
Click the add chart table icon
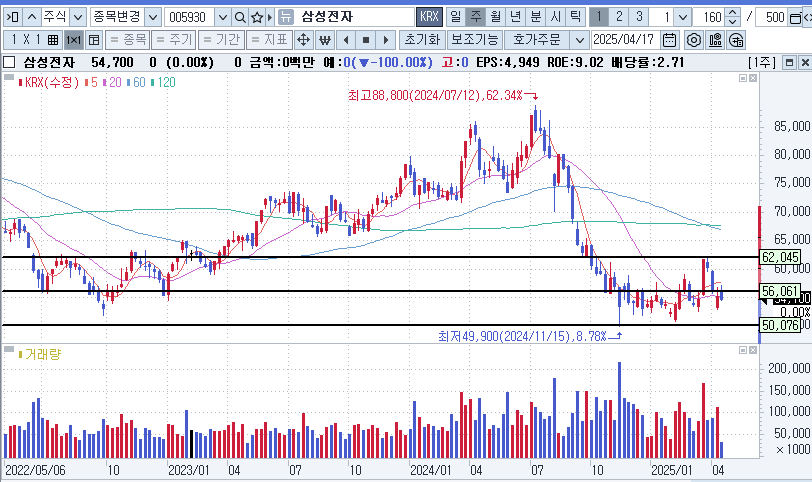click(736, 40)
